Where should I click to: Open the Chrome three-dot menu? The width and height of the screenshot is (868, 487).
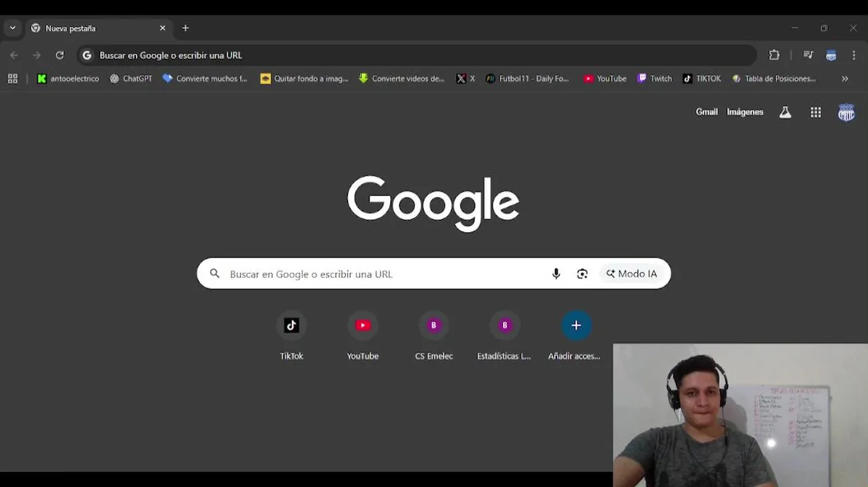tap(854, 55)
